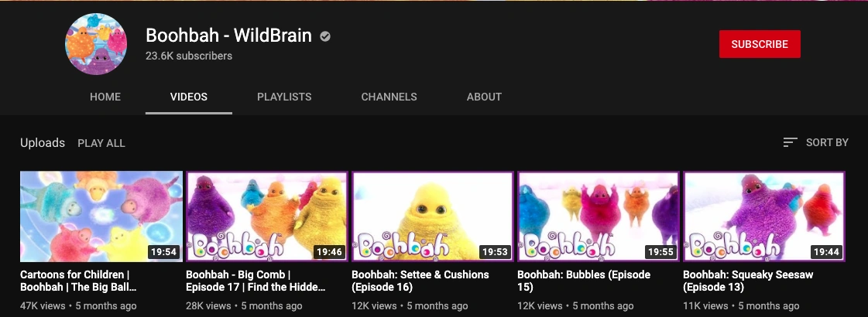The width and height of the screenshot is (868, 317).
Task: Go to the About tab
Action: (484, 97)
